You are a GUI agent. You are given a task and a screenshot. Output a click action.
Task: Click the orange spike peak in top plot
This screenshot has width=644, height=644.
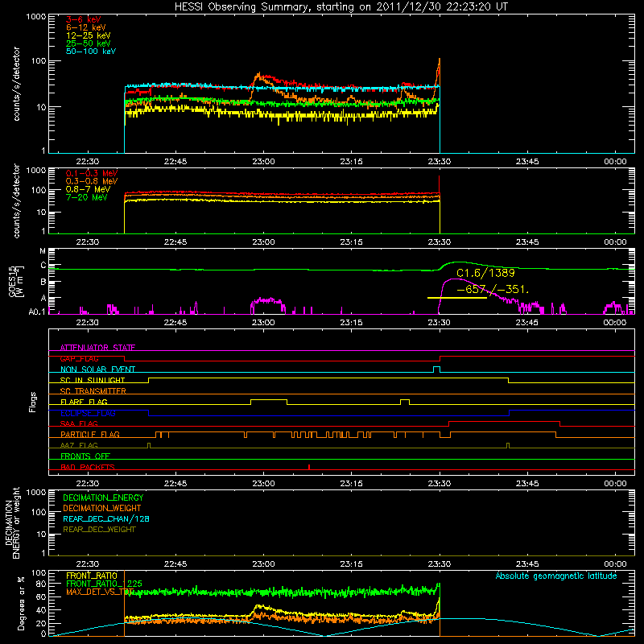pyautogui.click(x=440, y=60)
